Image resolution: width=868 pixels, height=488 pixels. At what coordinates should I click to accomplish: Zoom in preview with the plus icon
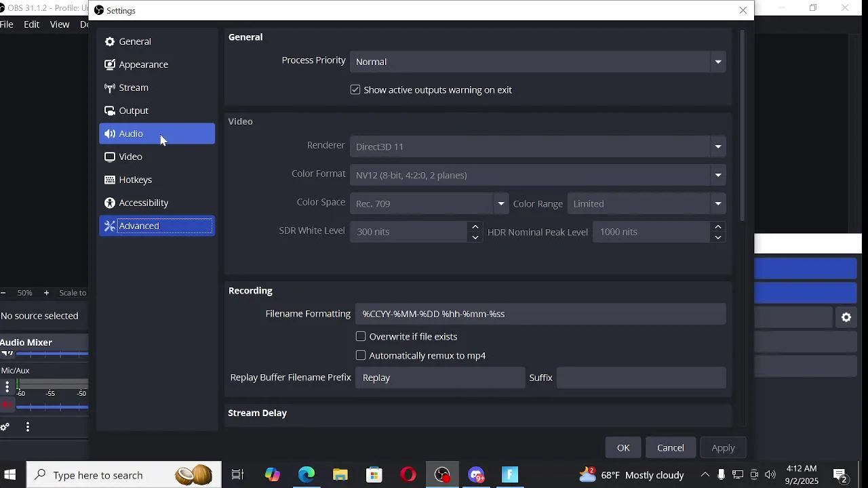coord(46,293)
